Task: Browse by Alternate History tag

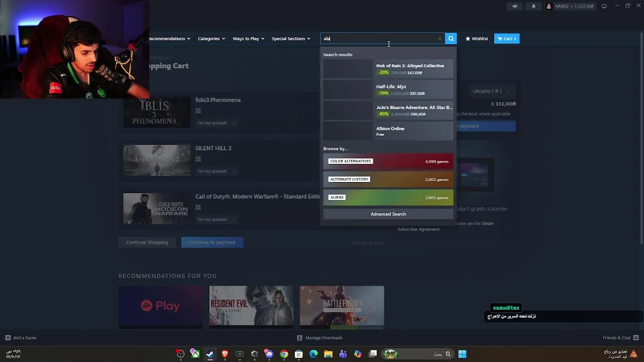Action: pos(388,179)
